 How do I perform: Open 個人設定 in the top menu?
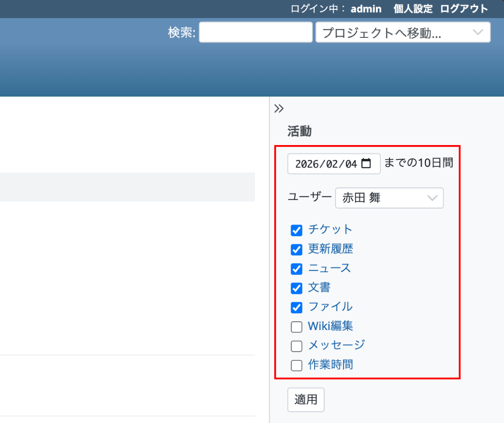[x=413, y=9]
